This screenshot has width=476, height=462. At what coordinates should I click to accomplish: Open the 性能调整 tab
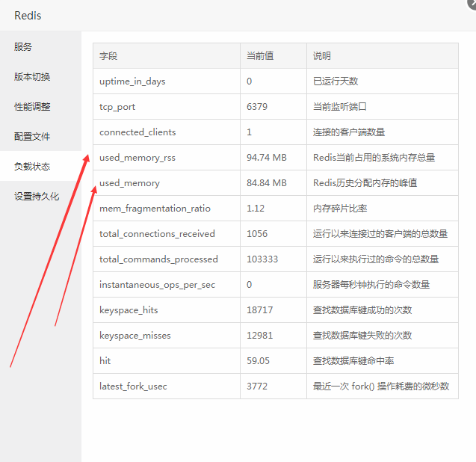click(32, 106)
